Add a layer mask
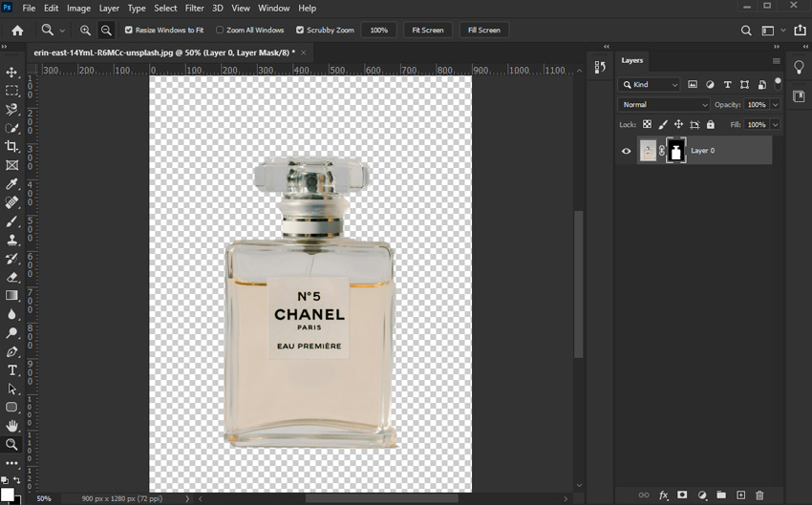The width and height of the screenshot is (812, 505). coord(682,495)
